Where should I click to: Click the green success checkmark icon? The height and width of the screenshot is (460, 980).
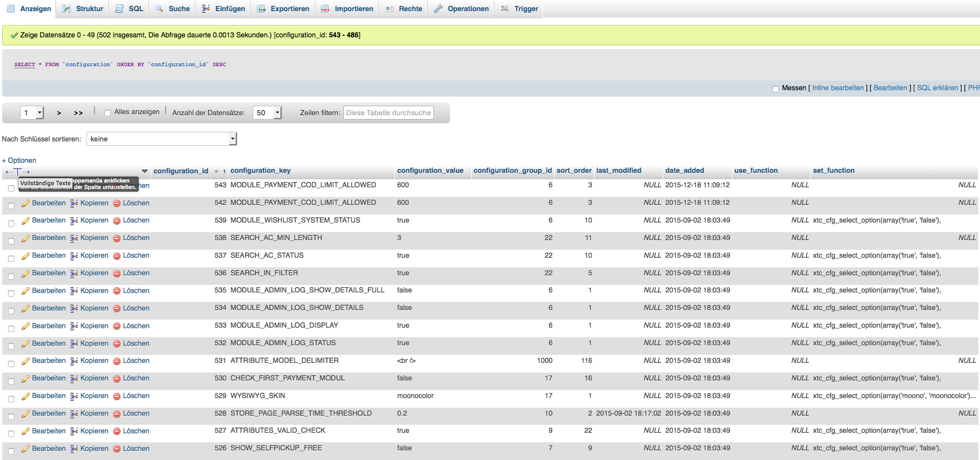(14, 35)
